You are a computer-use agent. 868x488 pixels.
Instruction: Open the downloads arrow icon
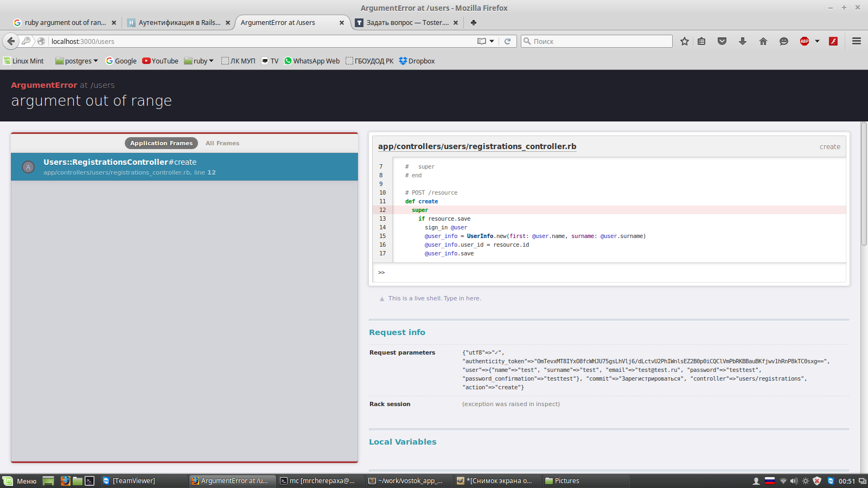[x=743, y=41]
